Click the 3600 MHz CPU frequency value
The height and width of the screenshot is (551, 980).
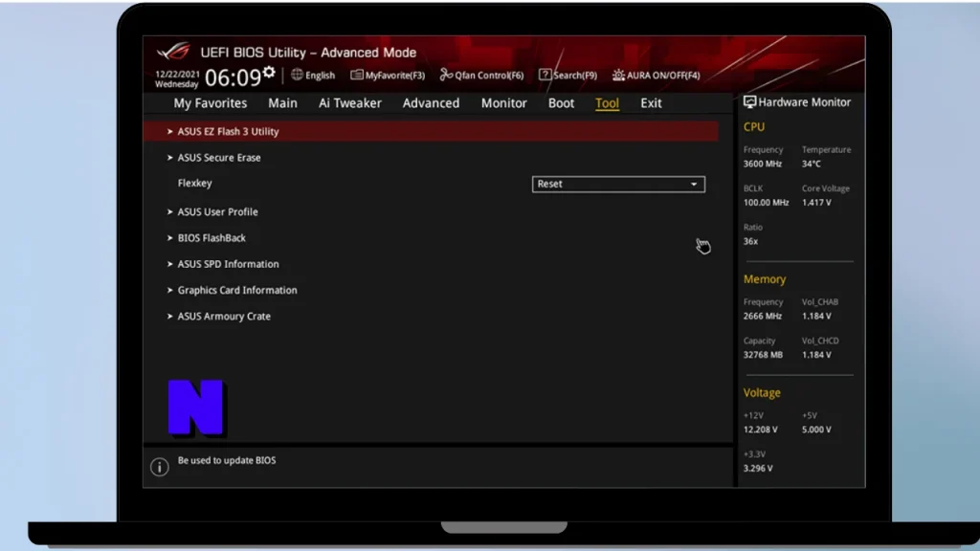[763, 164]
